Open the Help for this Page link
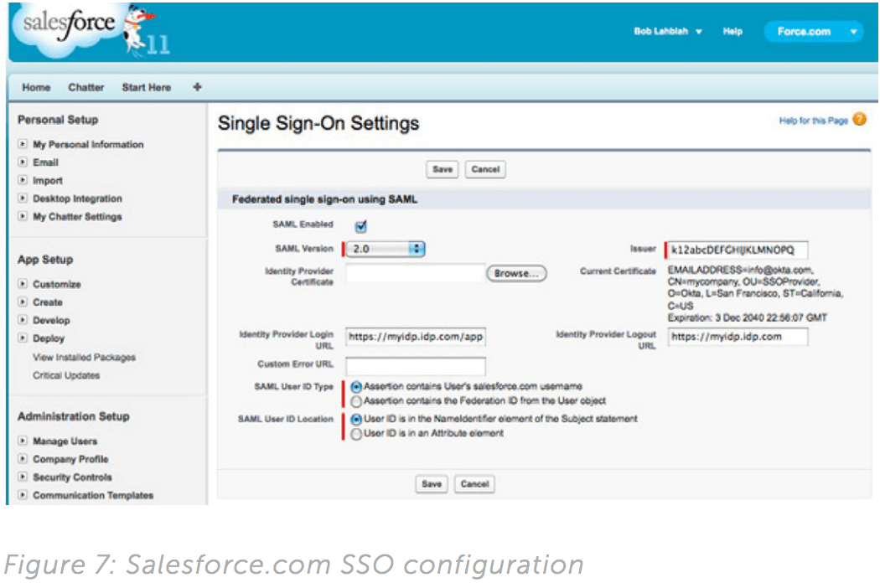 [x=813, y=121]
